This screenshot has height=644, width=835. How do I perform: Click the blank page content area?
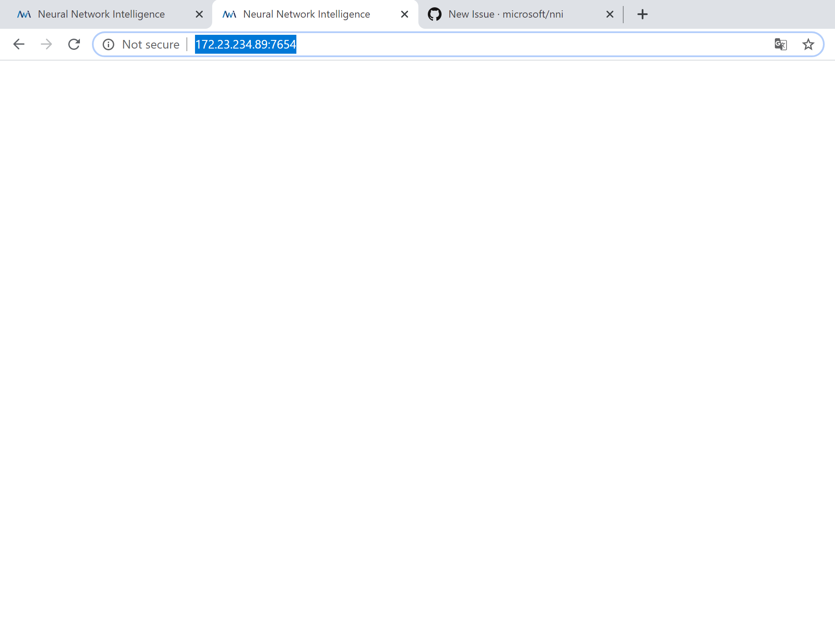coord(417,344)
